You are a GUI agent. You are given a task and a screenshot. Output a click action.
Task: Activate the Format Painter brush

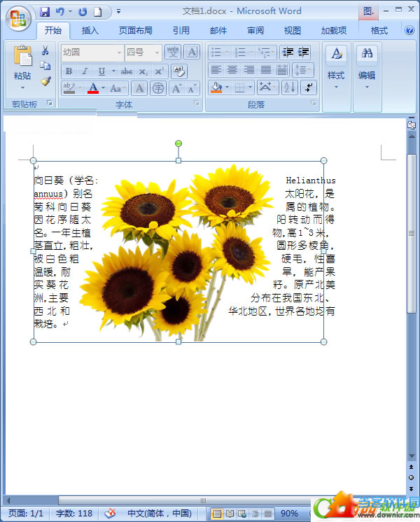[45, 81]
